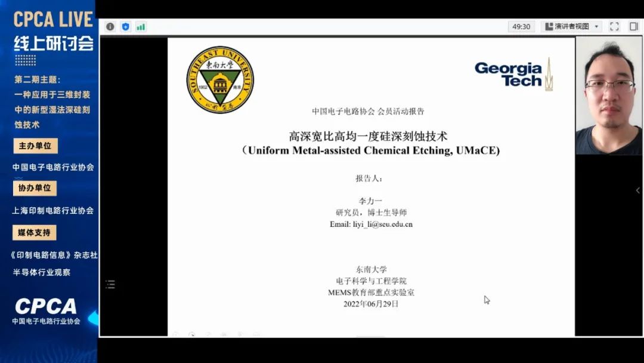The image size is (644, 363).
Task: Enter fullscreen mode with the fullscreen icon
Action: click(x=614, y=26)
